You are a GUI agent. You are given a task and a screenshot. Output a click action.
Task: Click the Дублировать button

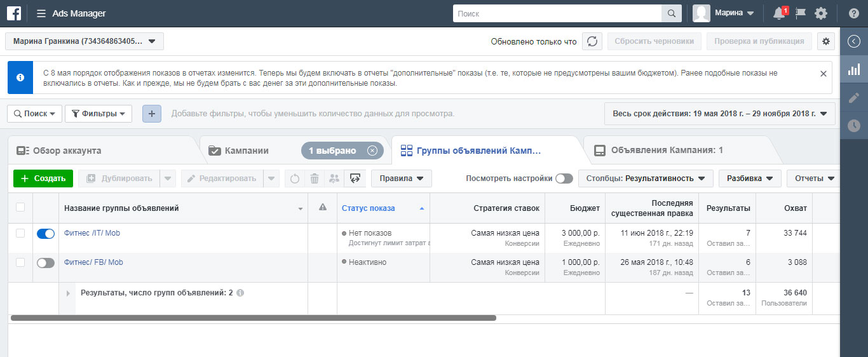(119, 178)
